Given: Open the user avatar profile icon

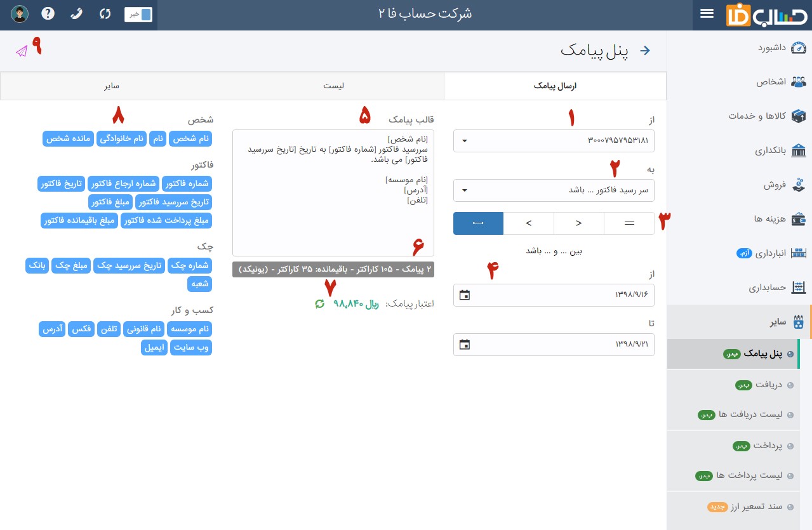Looking at the screenshot, I should (20, 14).
